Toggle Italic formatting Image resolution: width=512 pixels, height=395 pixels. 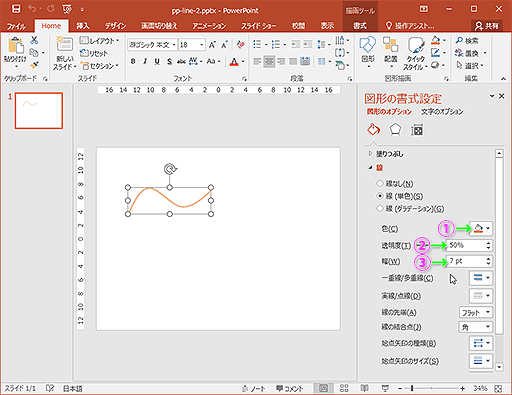click(145, 61)
